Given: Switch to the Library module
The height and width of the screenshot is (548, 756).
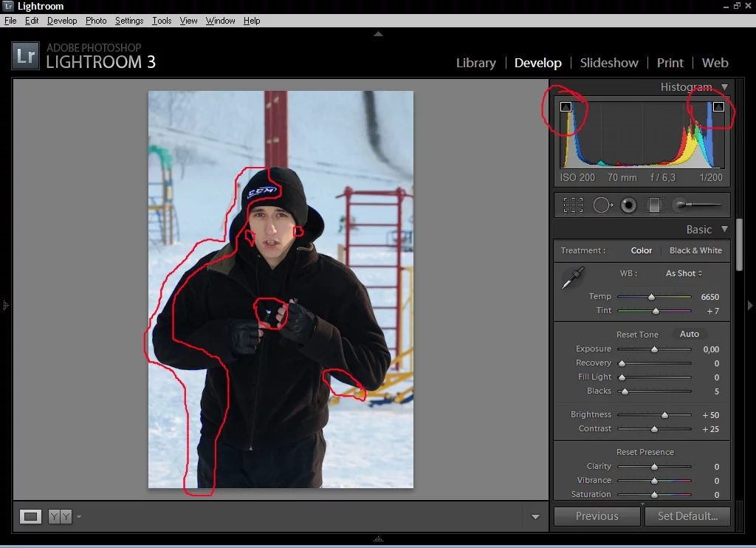Looking at the screenshot, I should (475, 63).
